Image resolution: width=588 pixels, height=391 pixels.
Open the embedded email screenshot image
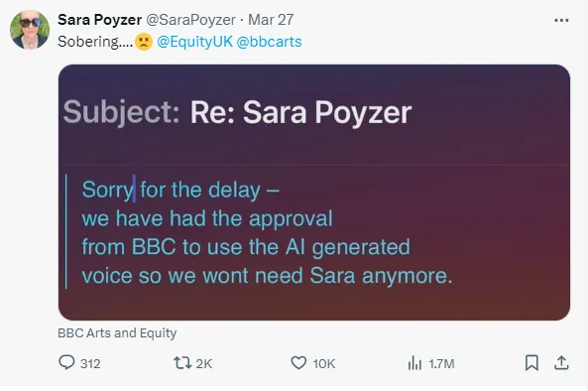pyautogui.click(x=314, y=193)
